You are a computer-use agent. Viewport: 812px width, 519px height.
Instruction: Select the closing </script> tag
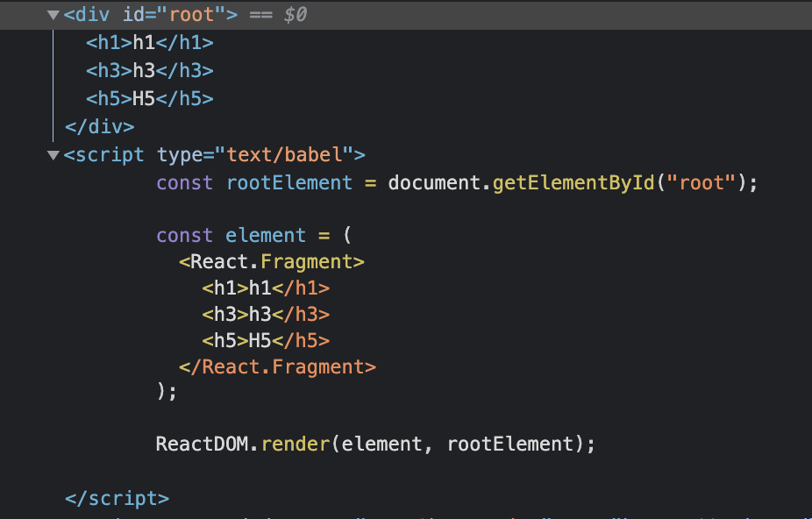(117, 498)
